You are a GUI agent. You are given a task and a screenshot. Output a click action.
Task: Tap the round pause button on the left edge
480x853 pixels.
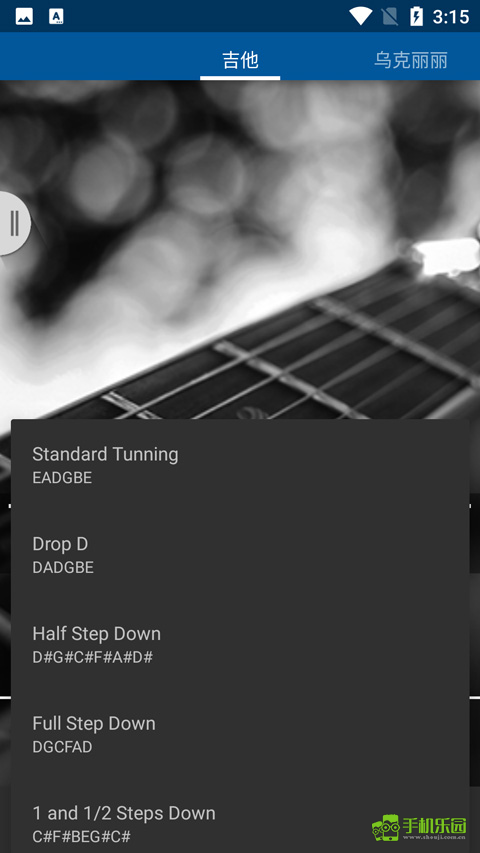(14, 223)
